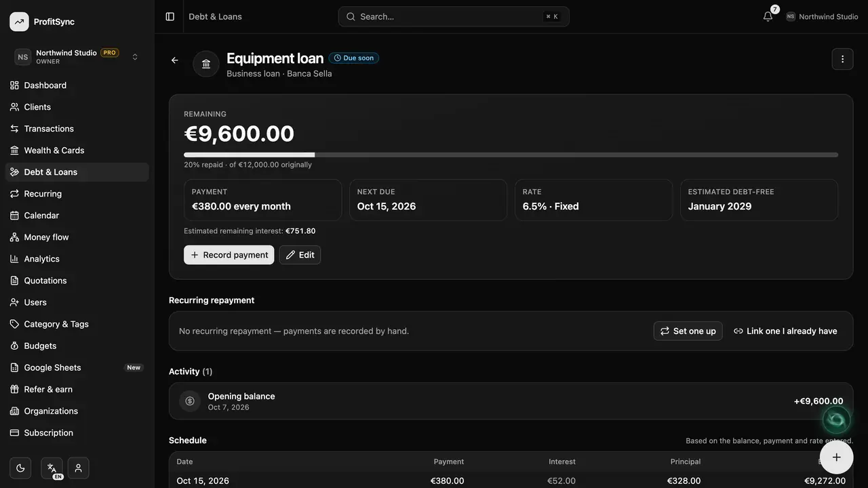Open Refer & earn
The height and width of the screenshot is (488, 868).
click(77, 389)
